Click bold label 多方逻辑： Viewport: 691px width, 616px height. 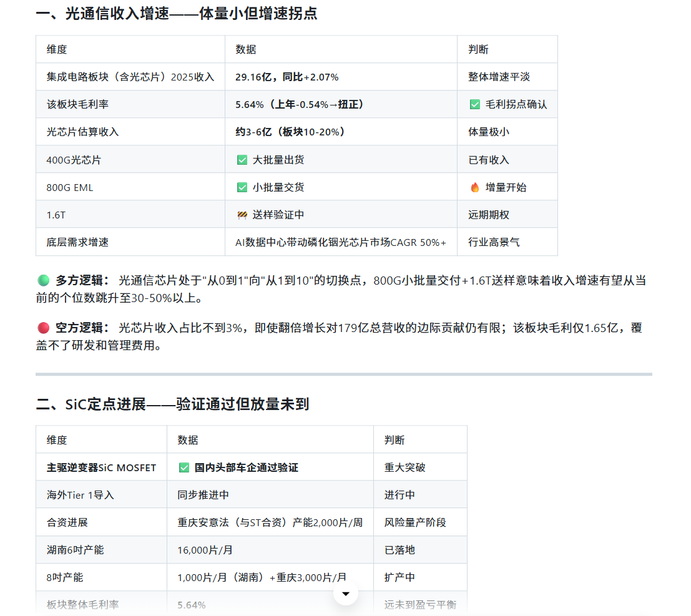pos(82,280)
